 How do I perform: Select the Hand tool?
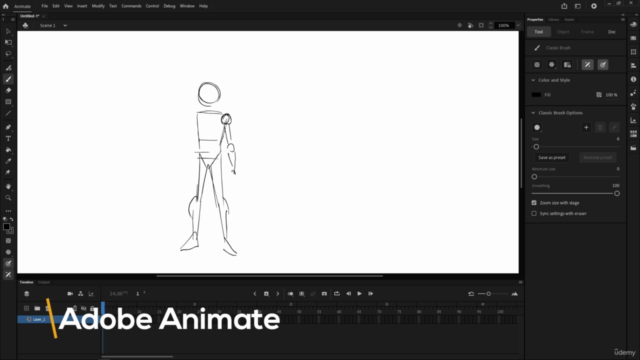pyautogui.click(x=8, y=187)
